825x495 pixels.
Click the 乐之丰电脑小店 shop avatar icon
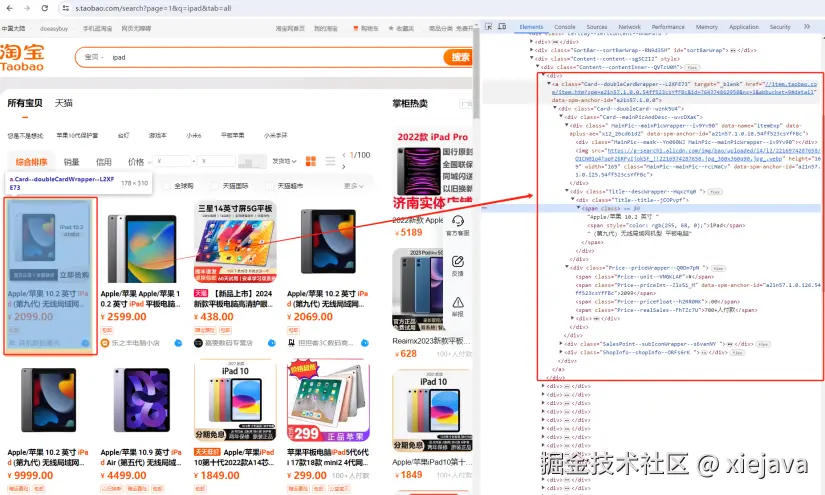pyautogui.click(x=105, y=343)
